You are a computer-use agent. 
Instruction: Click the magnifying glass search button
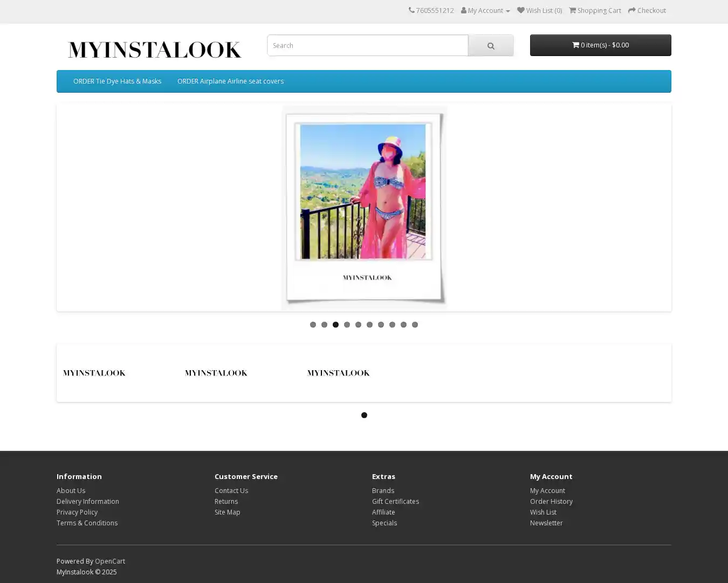point(490,46)
